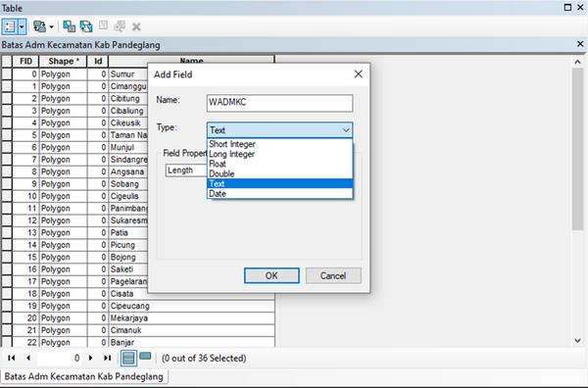Confirm Add Field with OK
Viewport: 588px width, 388px height.
(x=271, y=275)
